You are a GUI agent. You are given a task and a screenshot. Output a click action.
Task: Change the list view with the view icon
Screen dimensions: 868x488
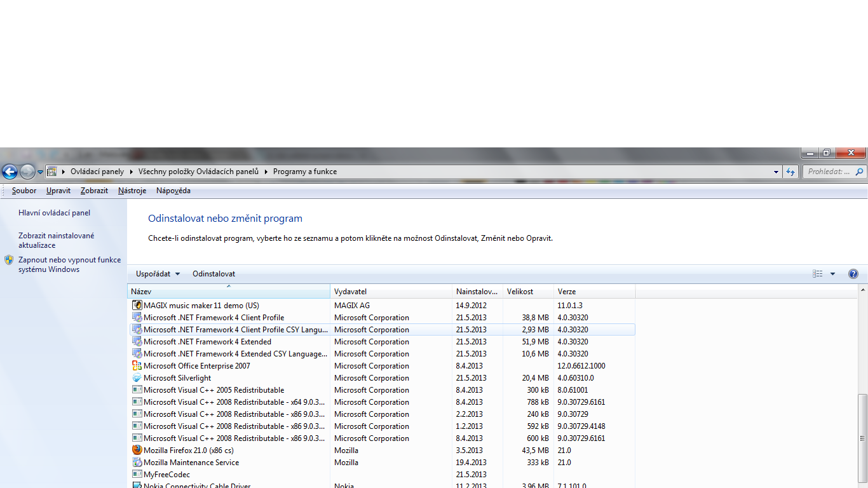818,274
